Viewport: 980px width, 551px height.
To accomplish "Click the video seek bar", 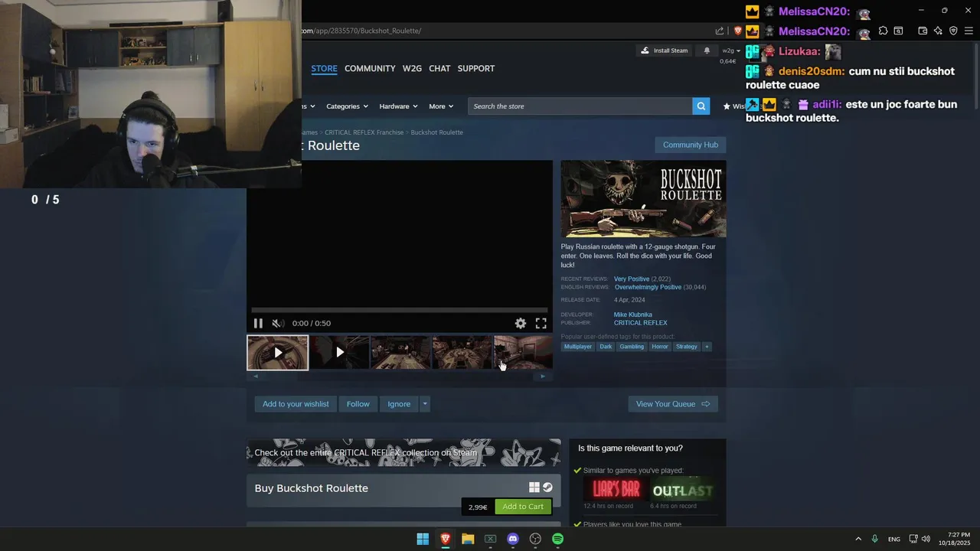I will 400,310.
